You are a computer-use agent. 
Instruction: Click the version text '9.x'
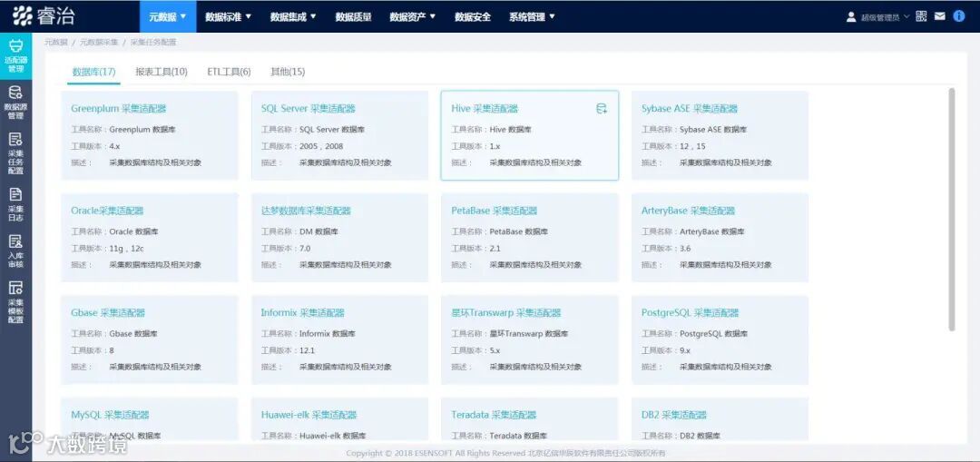[685, 350]
